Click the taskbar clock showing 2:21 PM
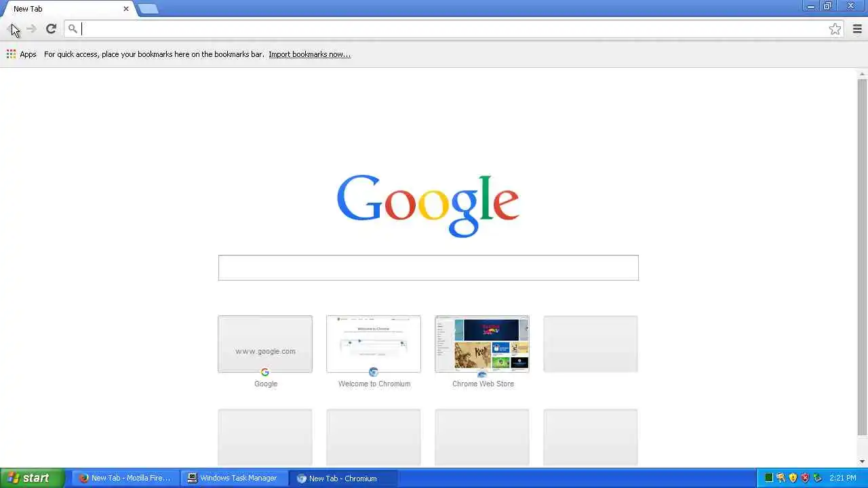Viewport: 868px width, 488px height. coord(842,478)
